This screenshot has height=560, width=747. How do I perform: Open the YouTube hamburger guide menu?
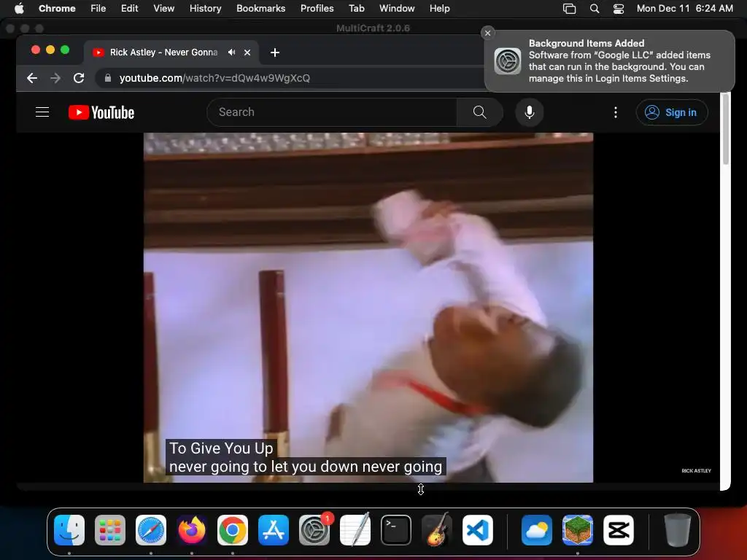tap(42, 112)
